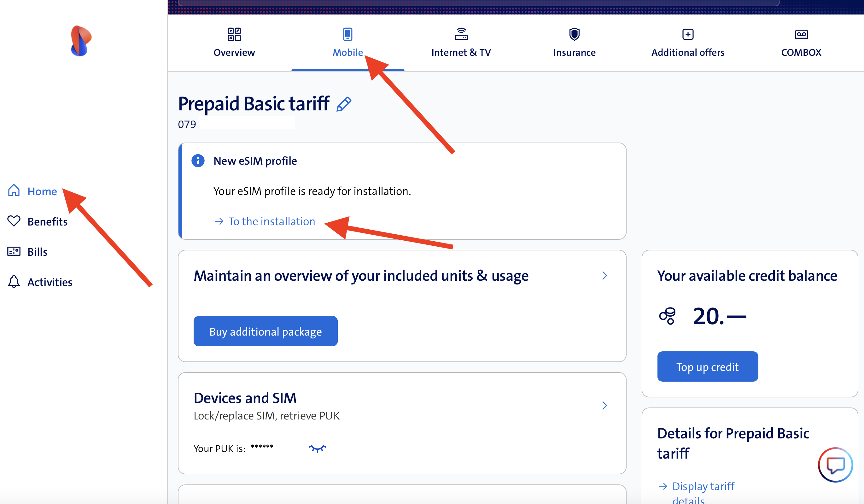Click the credit balance coins icon
Image resolution: width=864 pixels, height=504 pixels.
[667, 316]
